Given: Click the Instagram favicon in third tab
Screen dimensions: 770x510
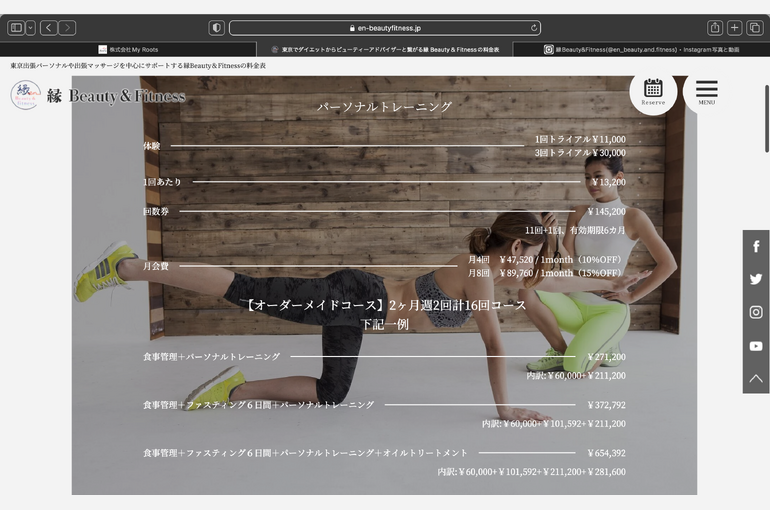Looking at the screenshot, I should [549, 49].
